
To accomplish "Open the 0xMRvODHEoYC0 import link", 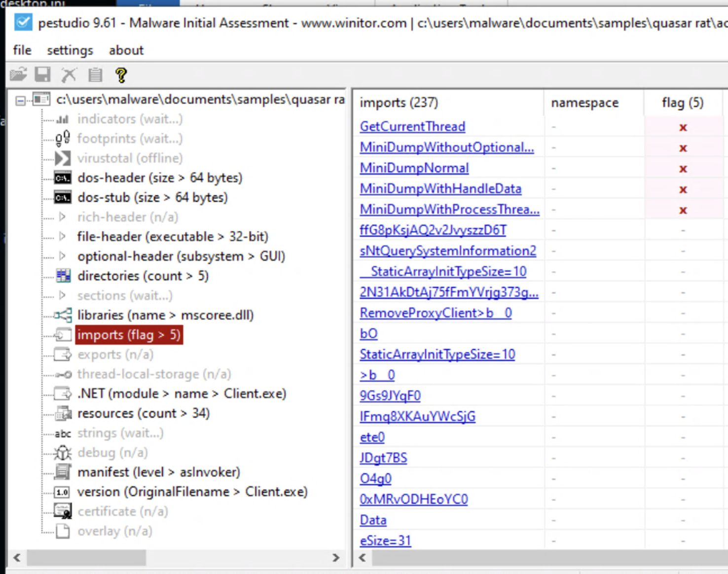I will coord(414,500).
